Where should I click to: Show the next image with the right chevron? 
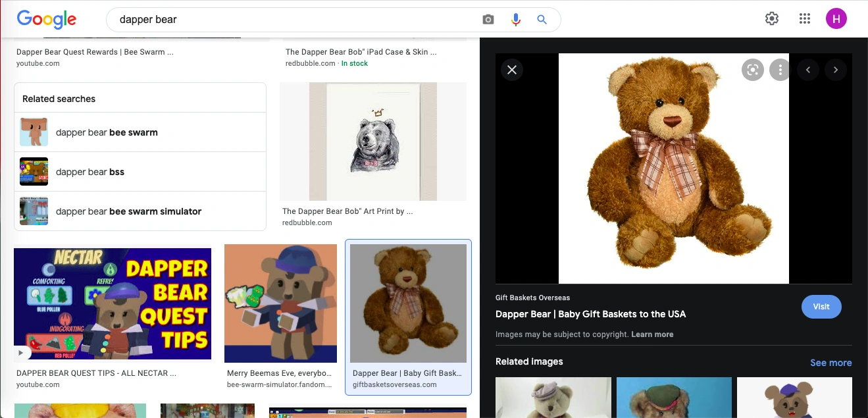(x=836, y=70)
